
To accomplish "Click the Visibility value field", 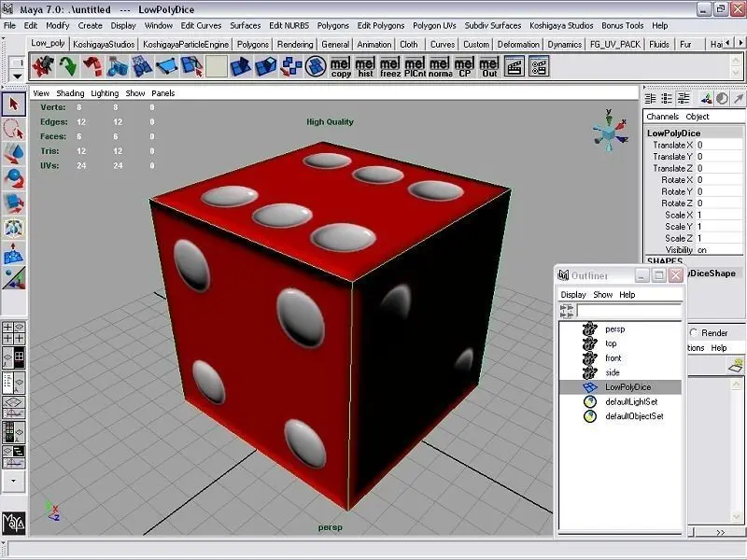I will (x=719, y=250).
